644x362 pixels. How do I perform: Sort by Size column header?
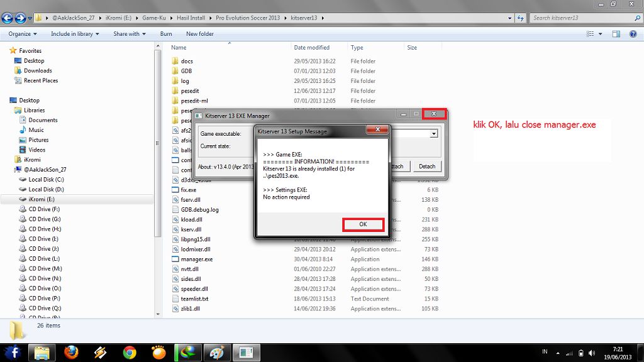pos(412,48)
